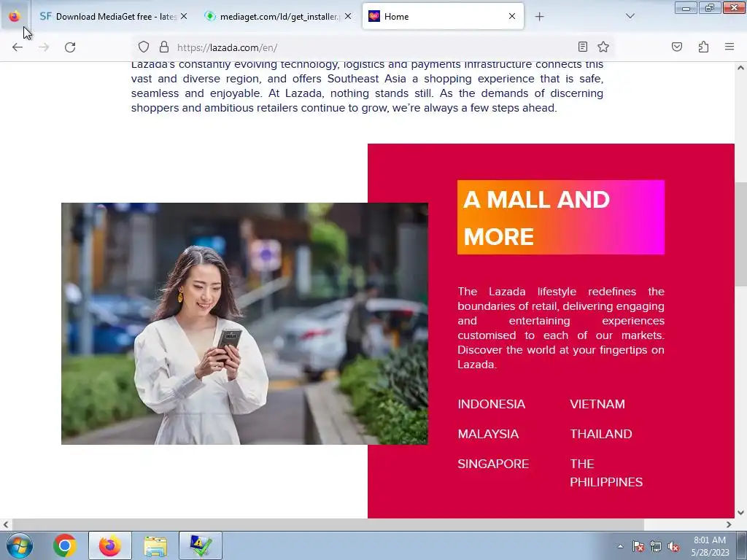Close the Home tab
The height and width of the screenshot is (560, 747).
(x=512, y=16)
